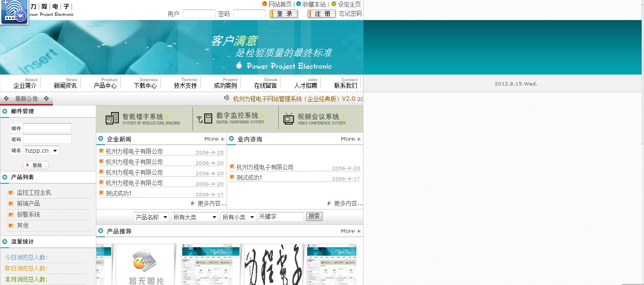Open 测试成功! in the 业内咨询 list
This screenshot has height=285, width=644.
click(x=249, y=178)
